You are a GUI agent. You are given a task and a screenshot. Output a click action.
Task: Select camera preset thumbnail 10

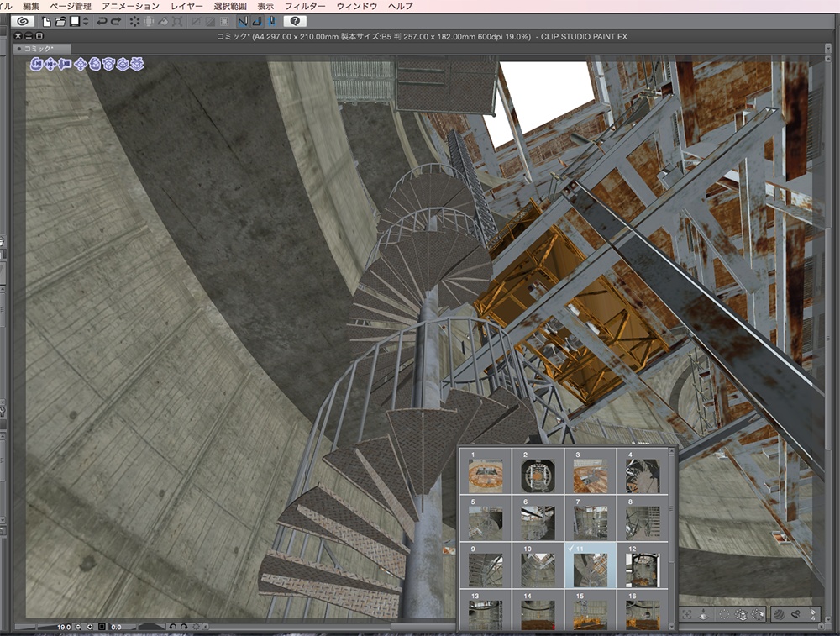(538, 565)
